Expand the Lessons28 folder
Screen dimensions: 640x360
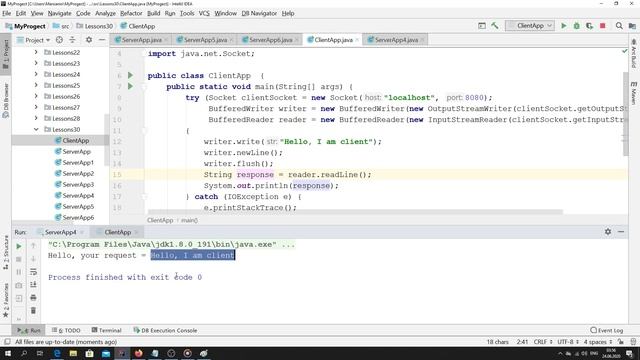pos(36,118)
